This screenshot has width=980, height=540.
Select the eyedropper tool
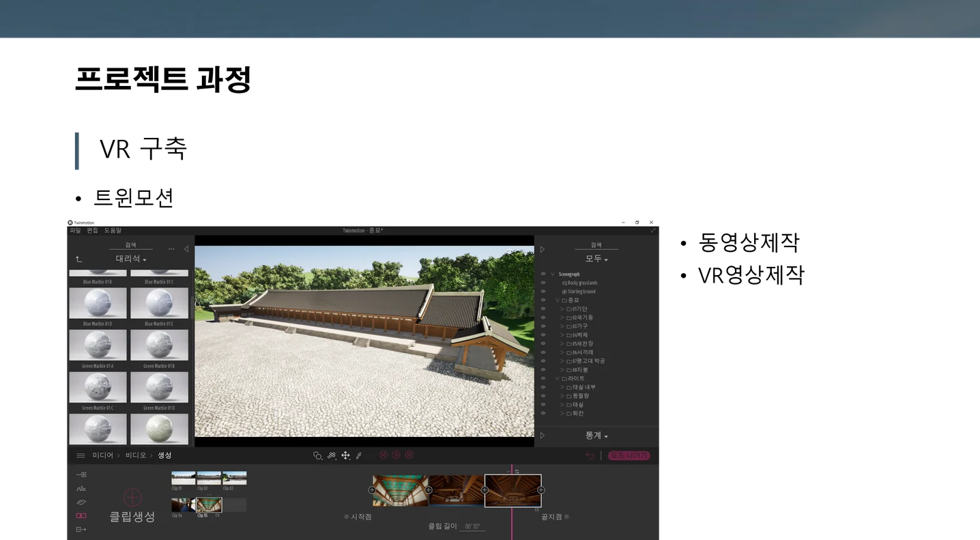click(x=359, y=455)
